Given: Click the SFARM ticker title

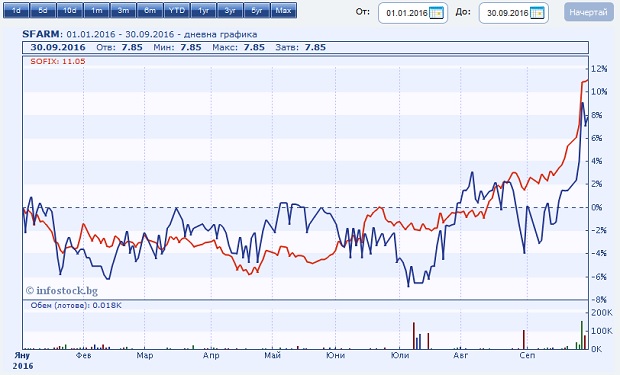Looking at the screenshot, I should coord(42,34).
